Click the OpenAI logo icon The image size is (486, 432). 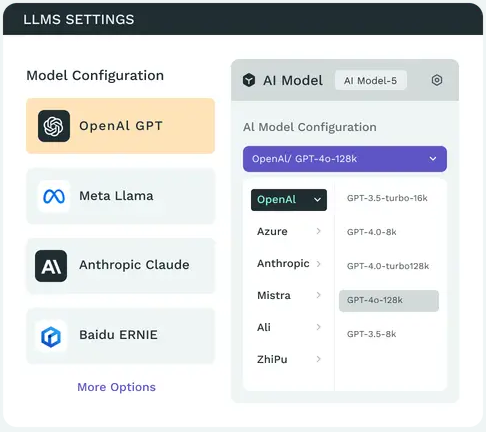tap(54, 126)
